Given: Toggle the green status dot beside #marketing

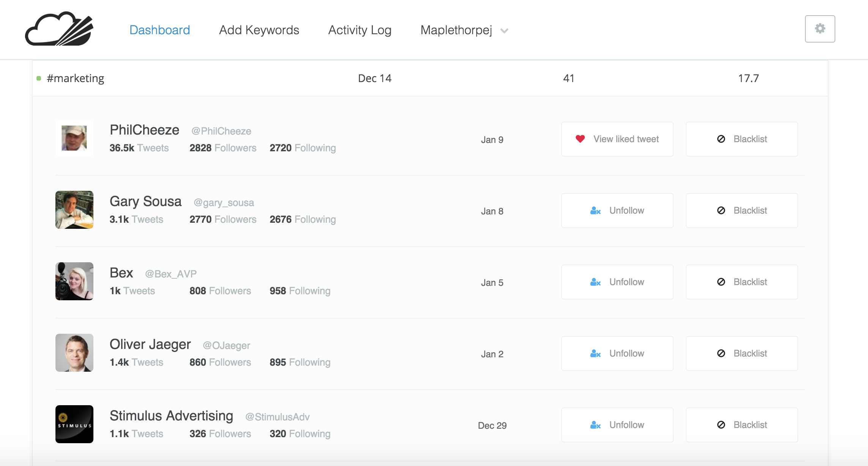Looking at the screenshot, I should click(x=39, y=78).
